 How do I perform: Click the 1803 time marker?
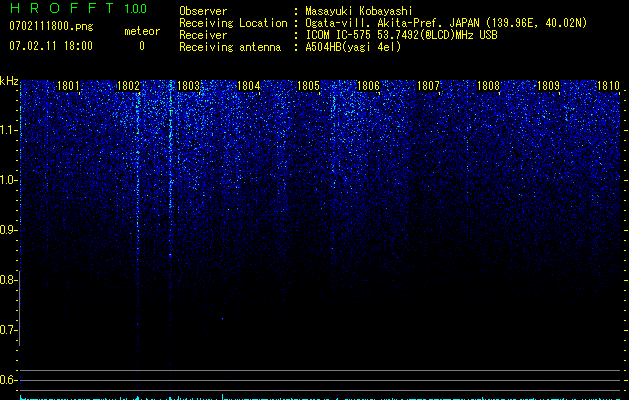(x=188, y=86)
